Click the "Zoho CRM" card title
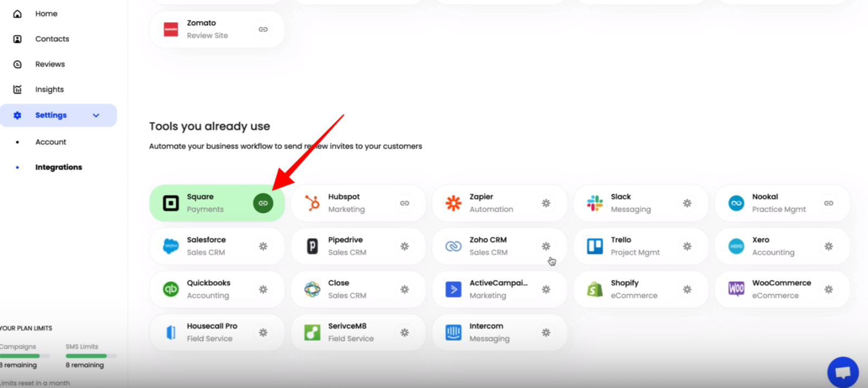Viewport: 868px width, 388px height. point(488,239)
